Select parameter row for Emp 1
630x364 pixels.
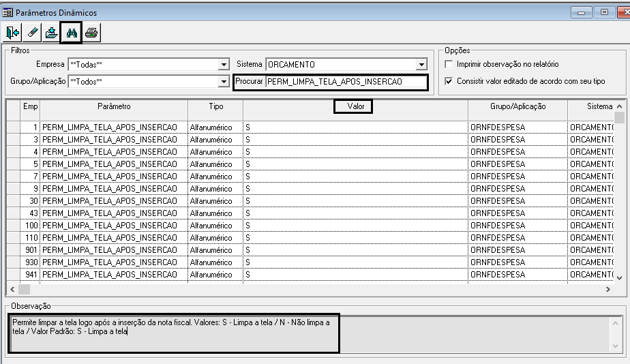pos(310,127)
